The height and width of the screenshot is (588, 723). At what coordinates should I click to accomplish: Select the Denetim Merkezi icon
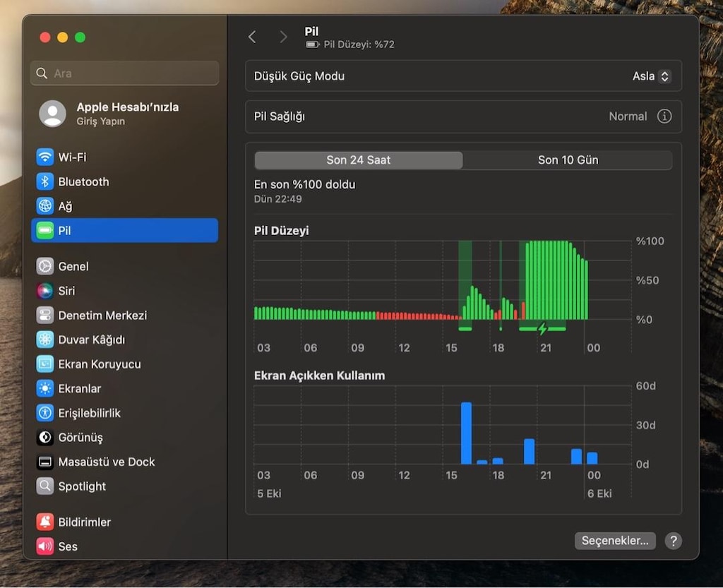tap(44, 316)
